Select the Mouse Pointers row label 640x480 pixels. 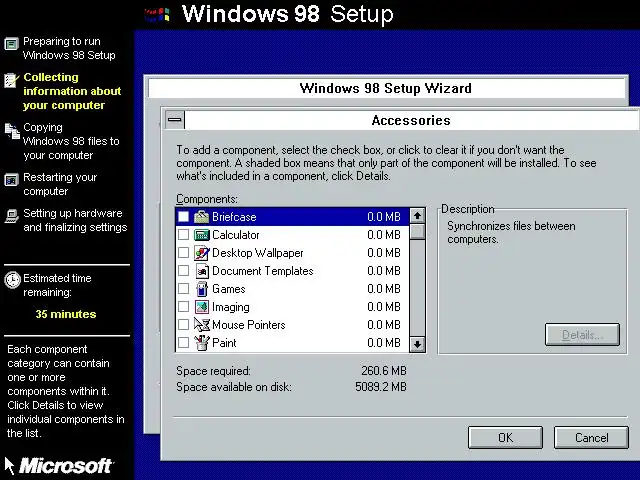coord(249,324)
